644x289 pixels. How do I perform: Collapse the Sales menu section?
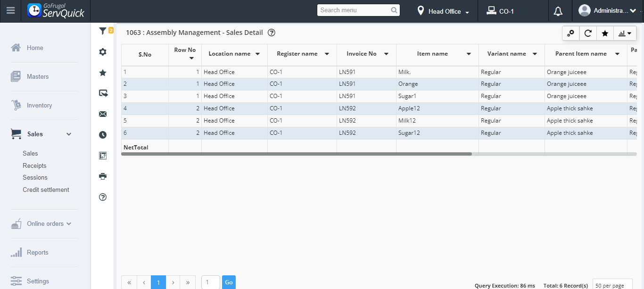(69, 134)
